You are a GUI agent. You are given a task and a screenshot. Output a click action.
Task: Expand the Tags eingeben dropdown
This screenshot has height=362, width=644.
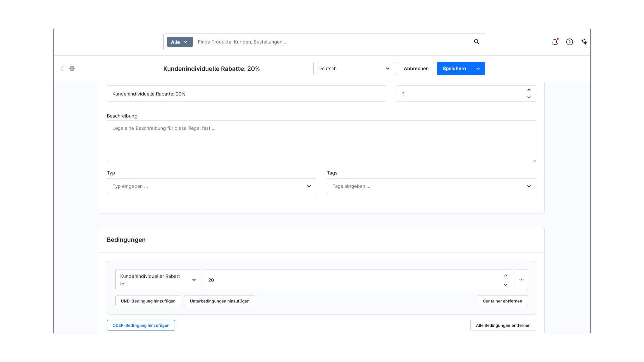431,186
